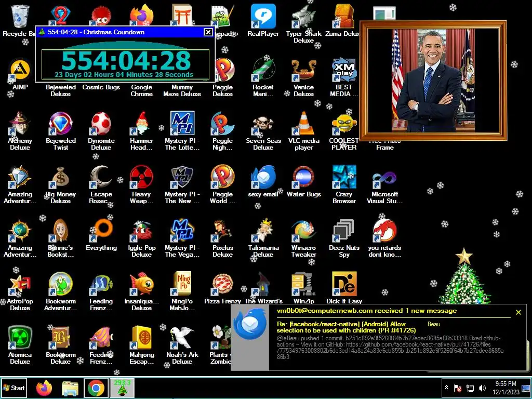Open the react-native email notification subject
The height and width of the screenshot is (399, 532).
point(346,327)
